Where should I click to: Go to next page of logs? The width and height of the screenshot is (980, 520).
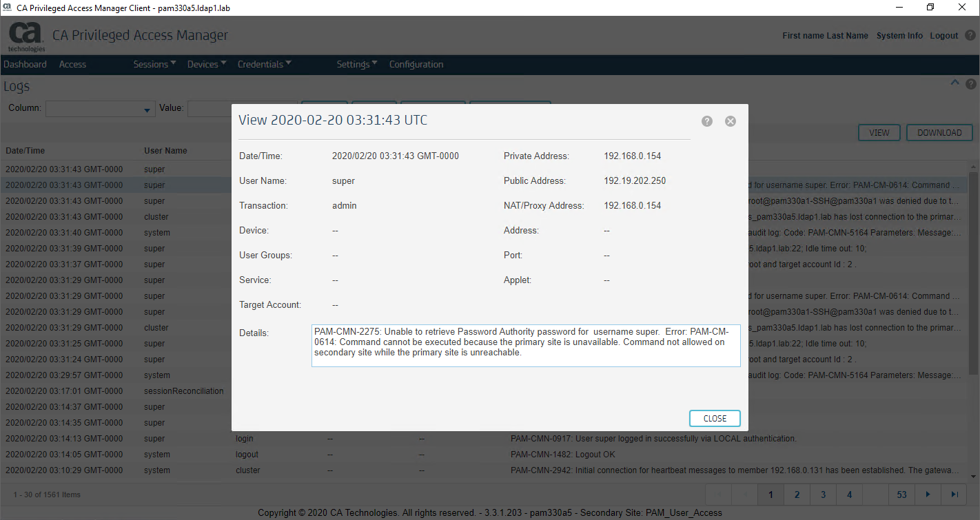(x=928, y=495)
